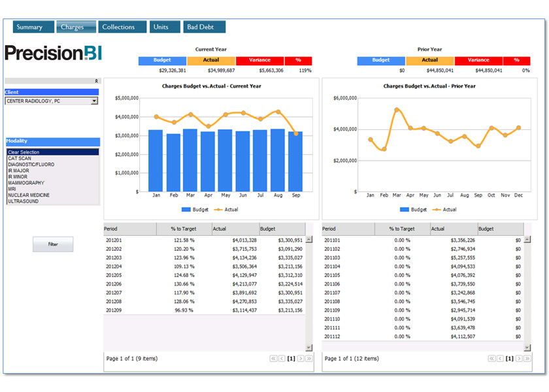
Task: Open the Collections tab
Action: coord(118,27)
